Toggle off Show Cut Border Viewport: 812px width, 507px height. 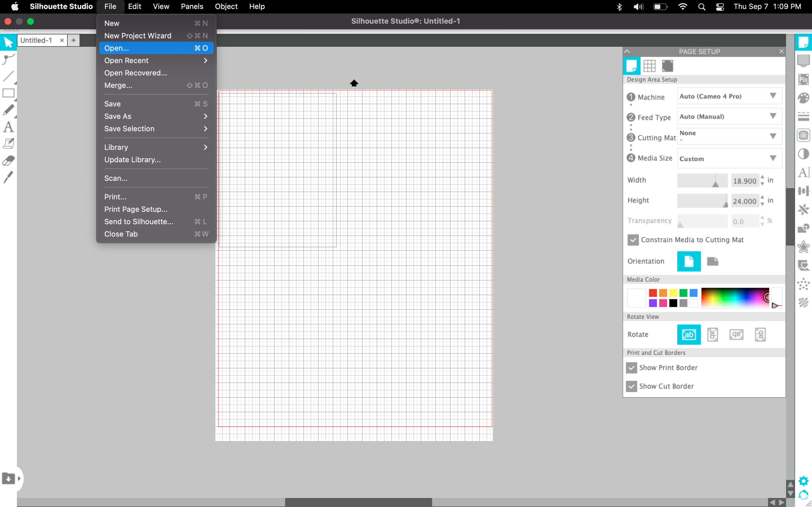click(x=631, y=386)
